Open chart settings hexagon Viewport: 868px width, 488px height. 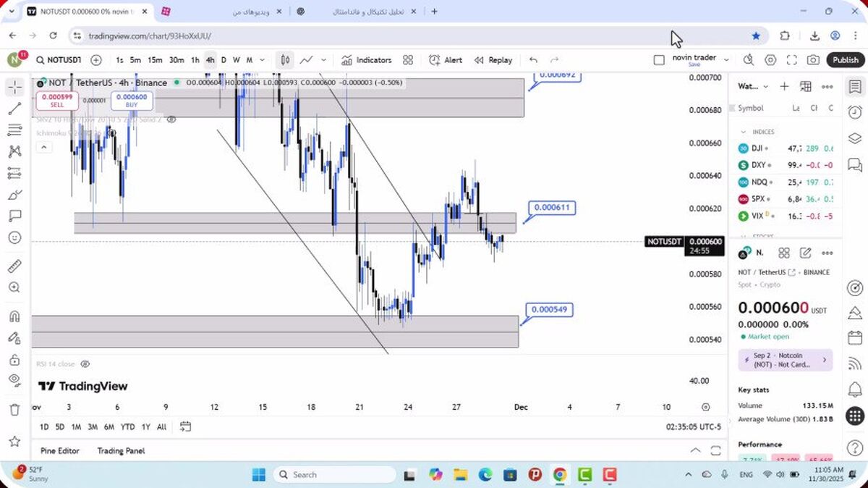(x=770, y=60)
